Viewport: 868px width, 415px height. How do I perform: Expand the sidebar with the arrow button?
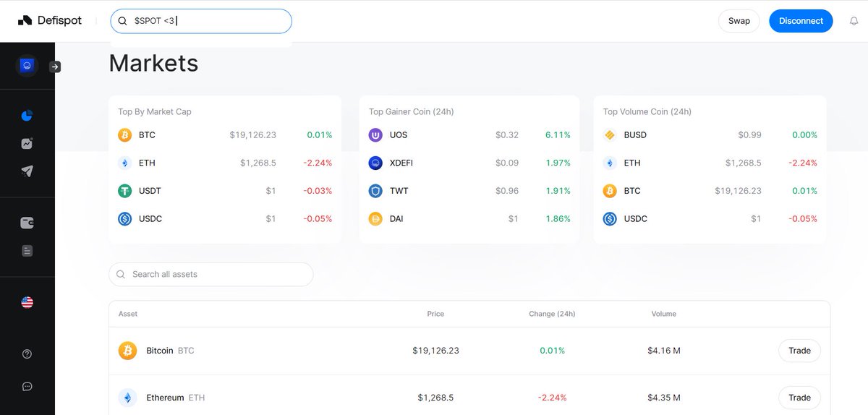[x=55, y=67]
